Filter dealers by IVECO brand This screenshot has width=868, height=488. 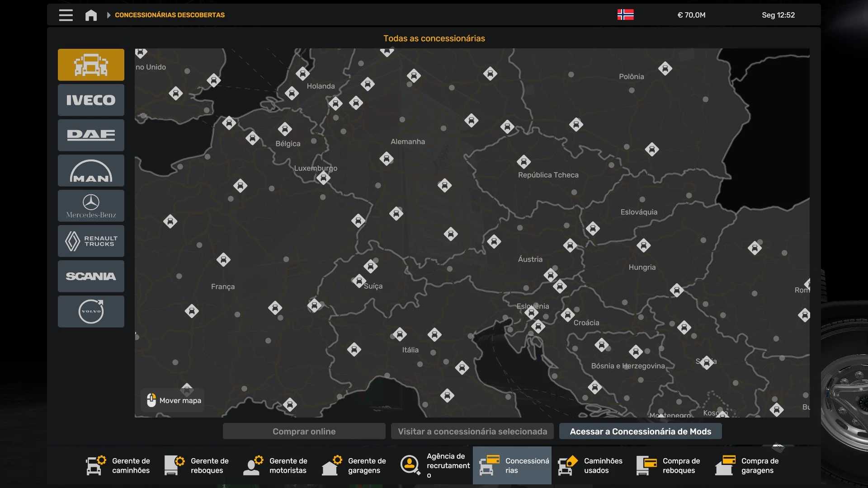[91, 100]
